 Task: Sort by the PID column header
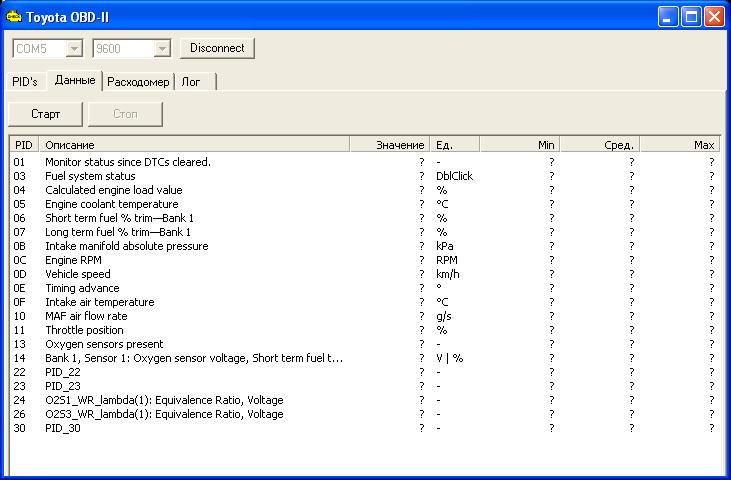(24, 145)
